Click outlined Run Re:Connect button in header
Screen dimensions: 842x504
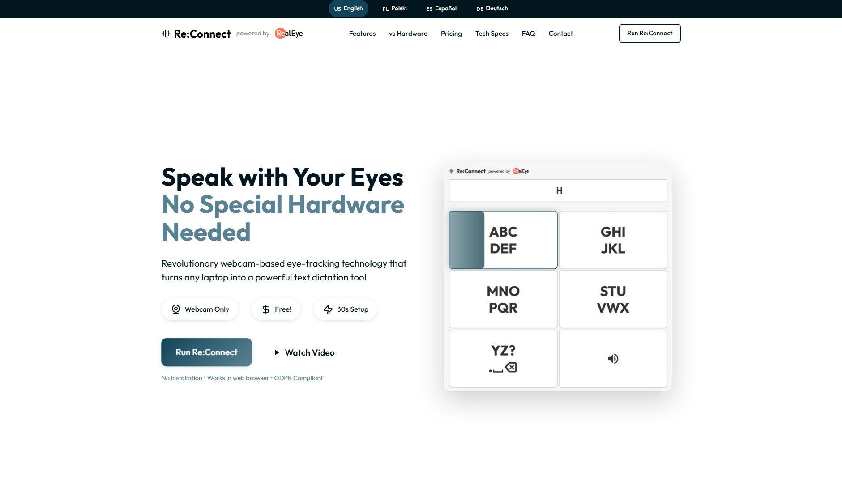click(650, 34)
